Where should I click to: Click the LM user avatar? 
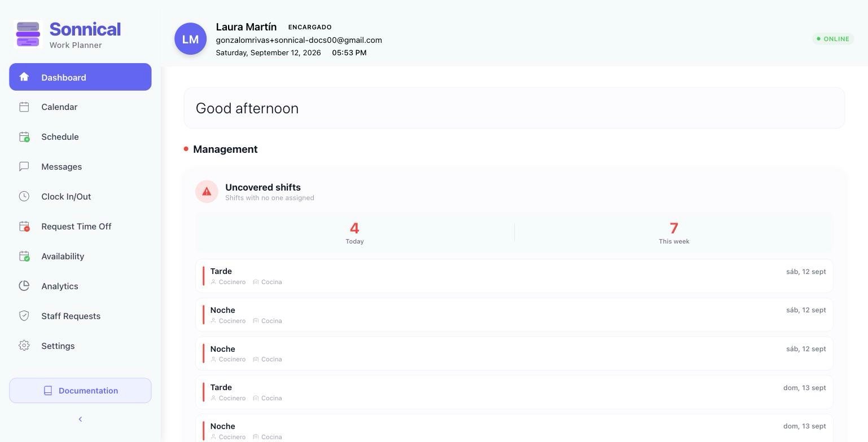click(190, 39)
